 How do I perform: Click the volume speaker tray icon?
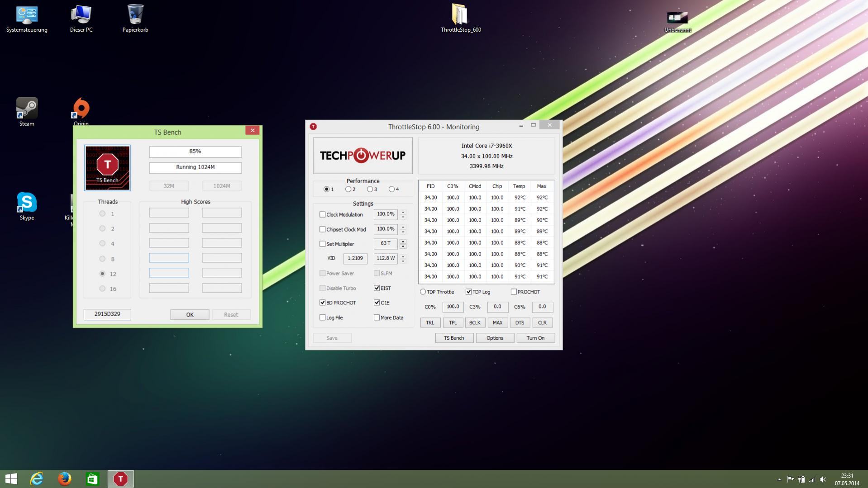pos(823,479)
